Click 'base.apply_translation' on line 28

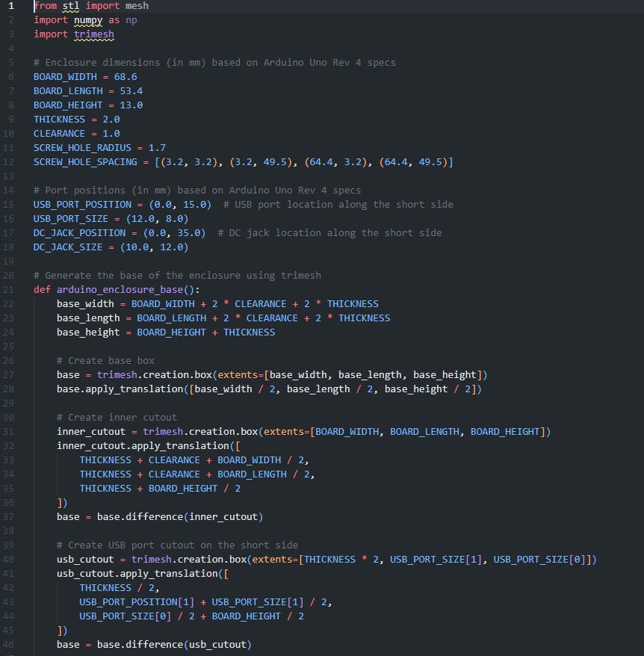pyautogui.click(x=120, y=389)
